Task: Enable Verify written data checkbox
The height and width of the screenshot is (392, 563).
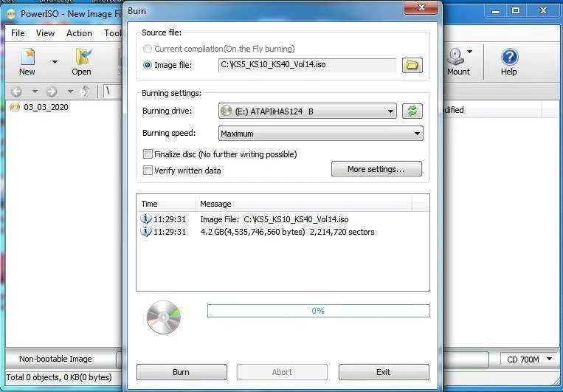Action: [148, 171]
